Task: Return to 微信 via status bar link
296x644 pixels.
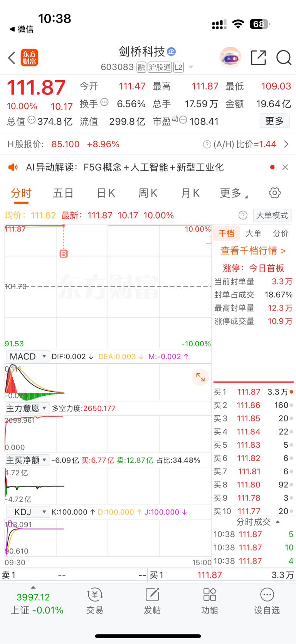Action: (21, 29)
